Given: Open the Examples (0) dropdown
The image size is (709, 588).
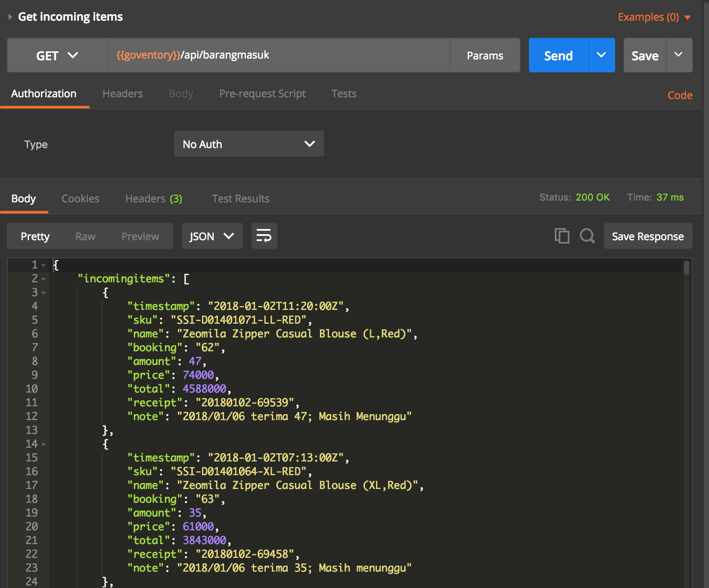Looking at the screenshot, I should point(654,17).
